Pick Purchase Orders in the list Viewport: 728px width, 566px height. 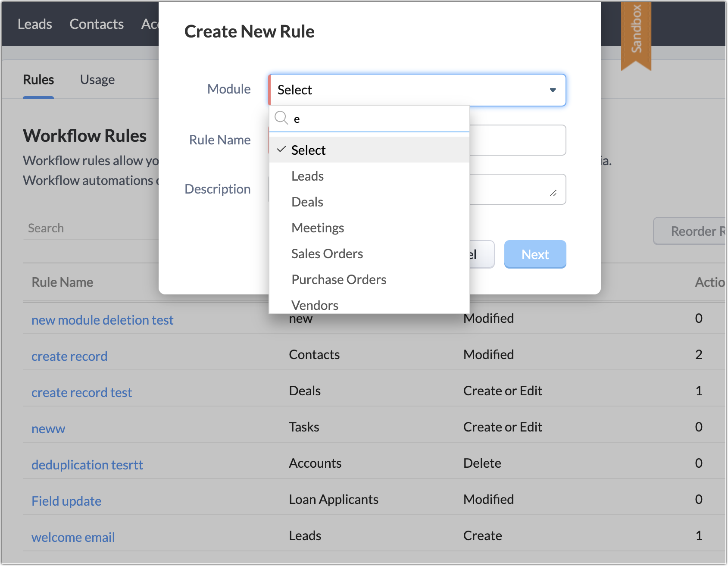pyautogui.click(x=339, y=279)
